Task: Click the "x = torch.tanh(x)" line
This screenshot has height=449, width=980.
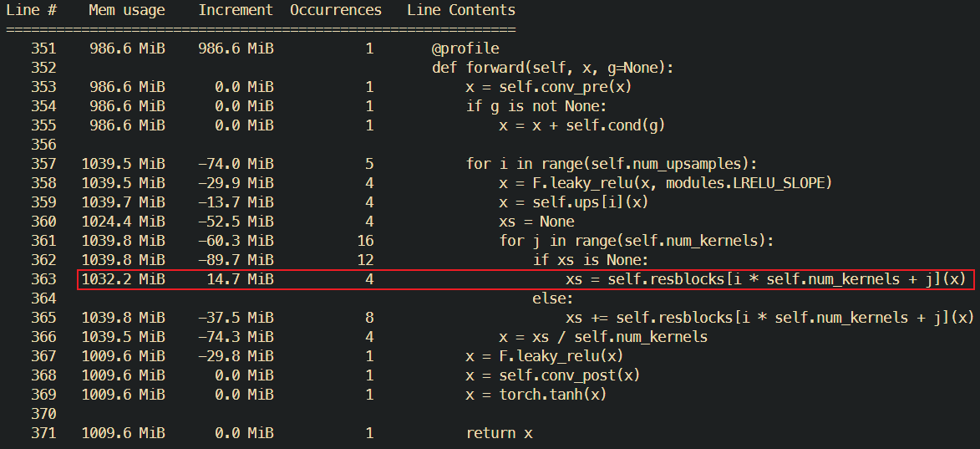Action: [x=536, y=395]
